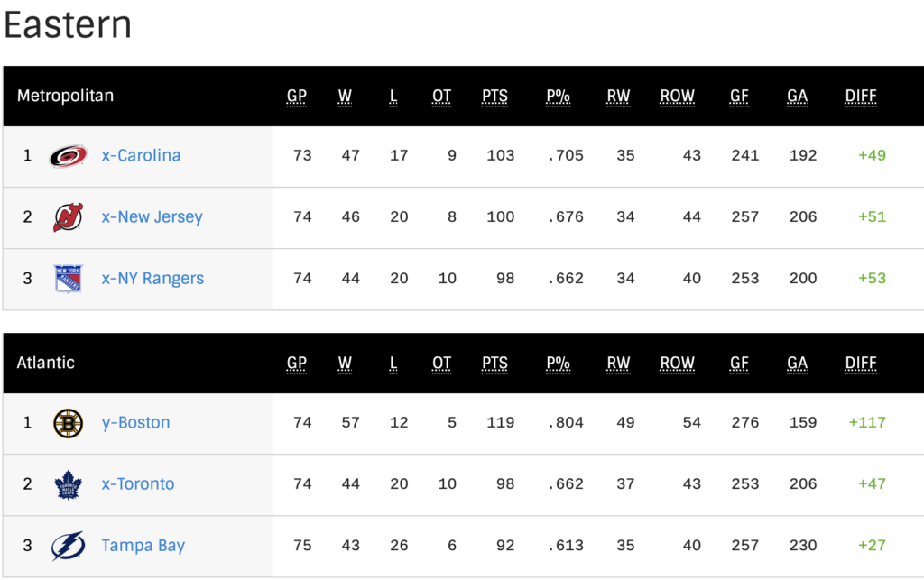Click the GP header in Metropolitan table
This screenshot has width=924, height=580.
pos(296,97)
